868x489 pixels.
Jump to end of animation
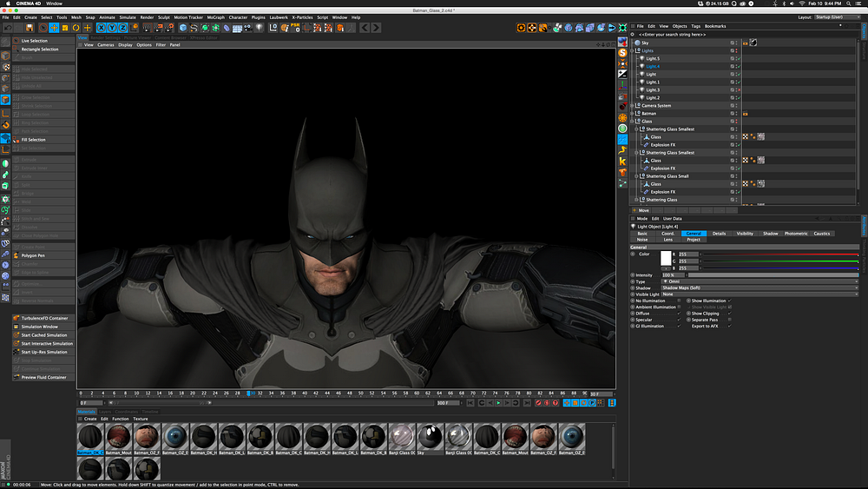(527, 403)
